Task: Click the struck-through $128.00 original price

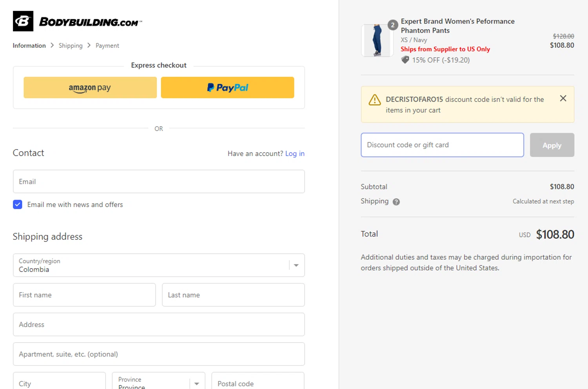Action: (x=563, y=36)
